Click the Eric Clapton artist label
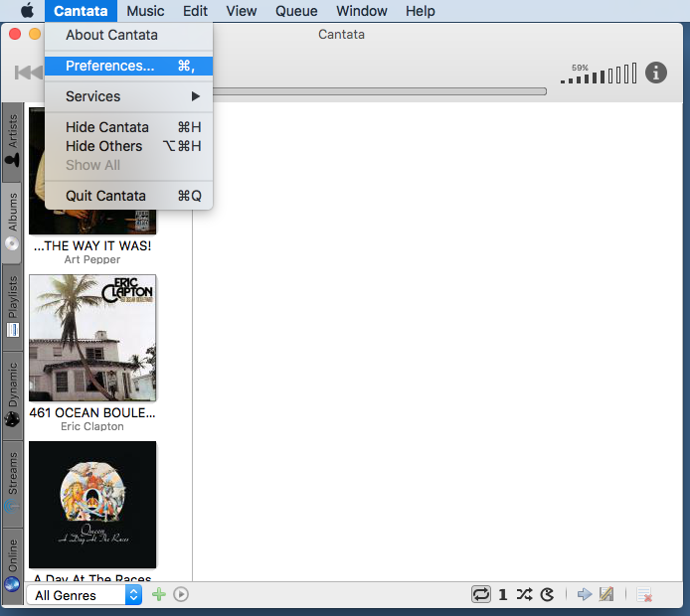The height and width of the screenshot is (616, 690). tap(92, 426)
